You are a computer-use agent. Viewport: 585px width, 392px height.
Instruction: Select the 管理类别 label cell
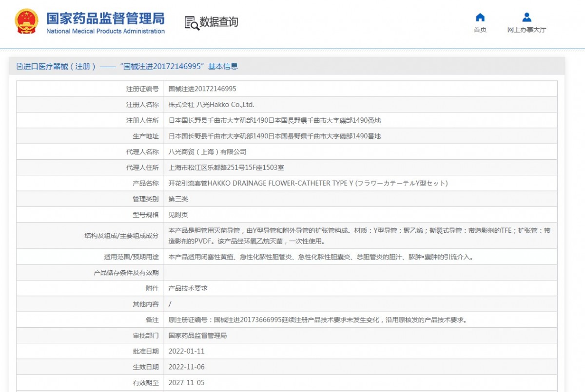(90, 199)
